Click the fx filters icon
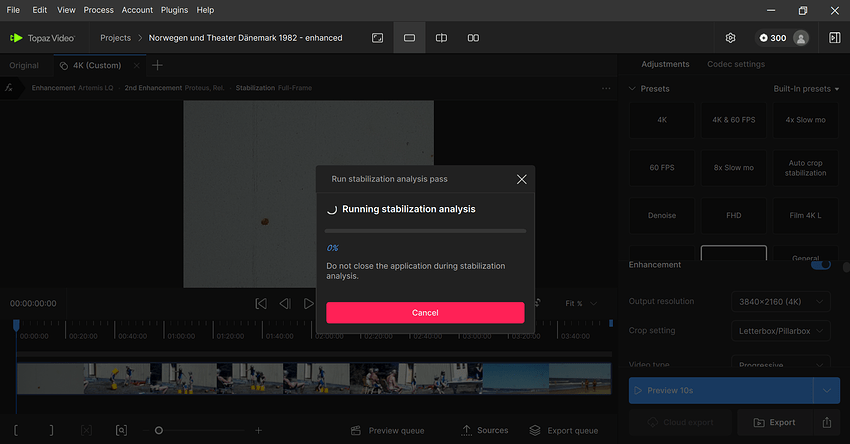The width and height of the screenshot is (850, 444). 9,87
